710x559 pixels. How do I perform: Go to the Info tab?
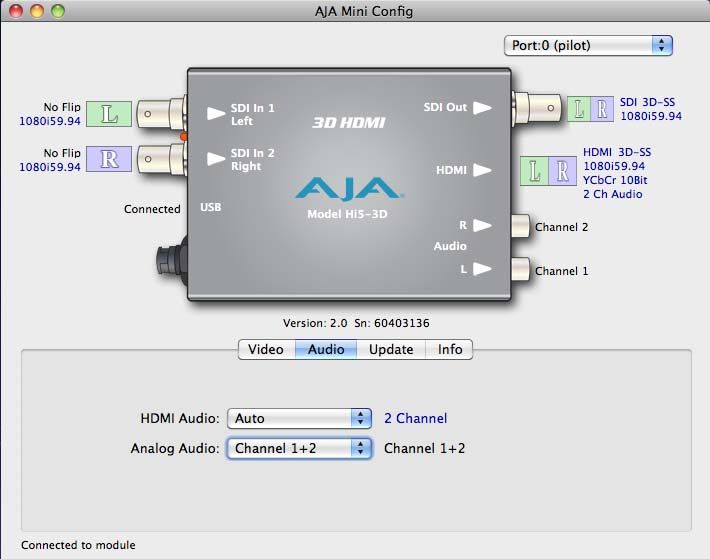[450, 349]
